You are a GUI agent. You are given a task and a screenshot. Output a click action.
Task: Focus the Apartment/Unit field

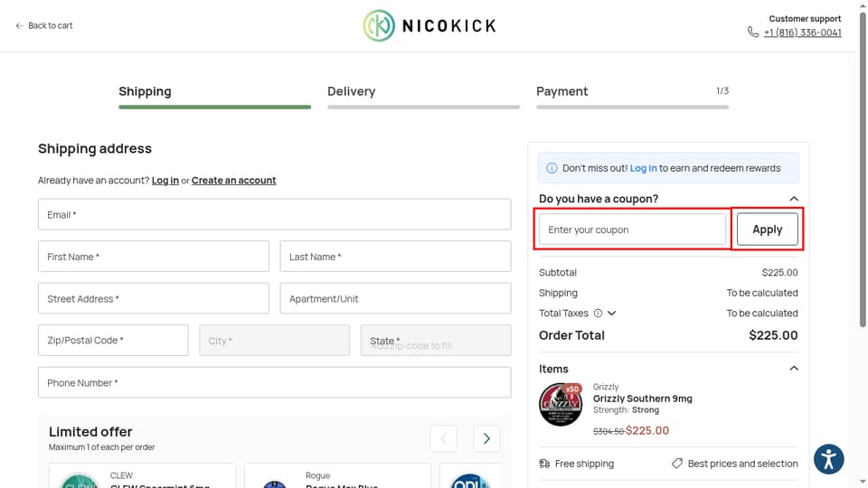coord(395,298)
